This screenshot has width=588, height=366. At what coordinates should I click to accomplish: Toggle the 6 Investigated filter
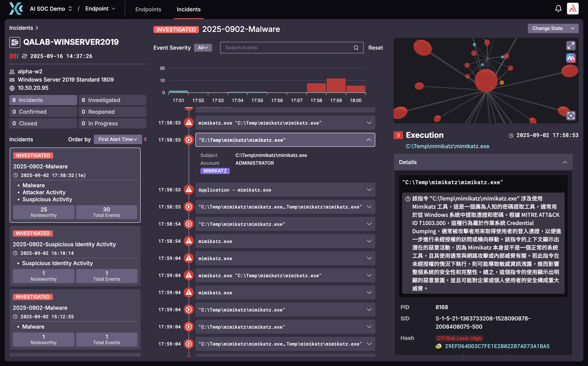(x=112, y=100)
